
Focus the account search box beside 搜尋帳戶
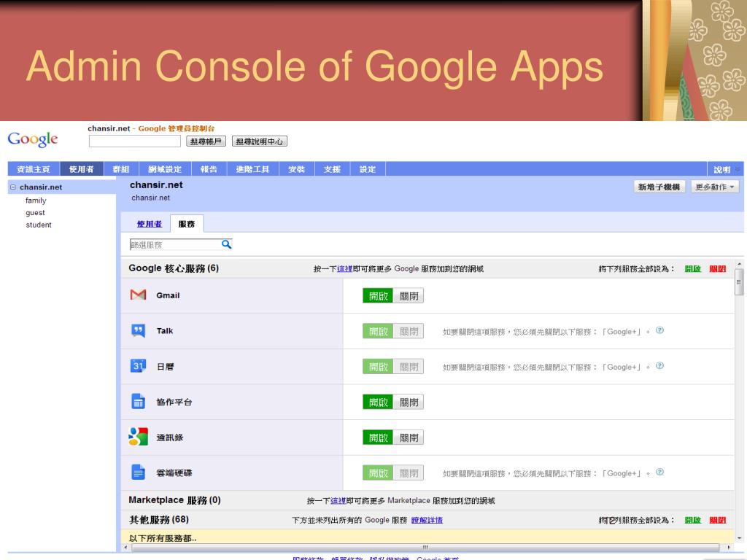point(135,141)
